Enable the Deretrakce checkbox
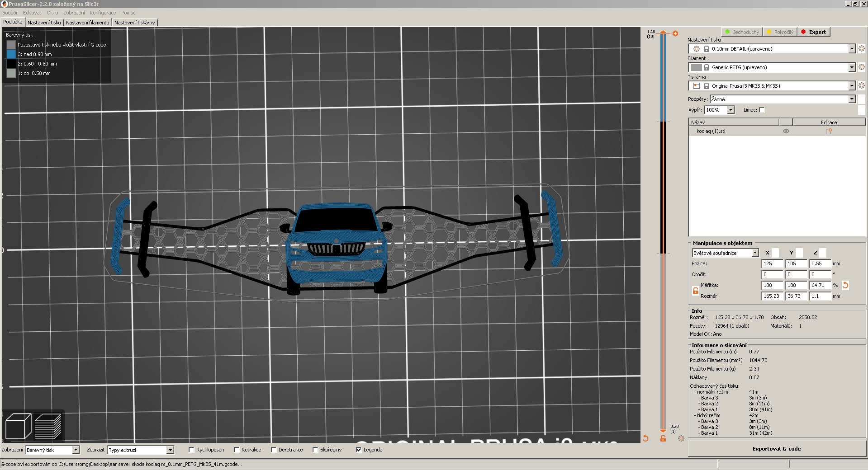The height and width of the screenshot is (470, 868). [274, 450]
